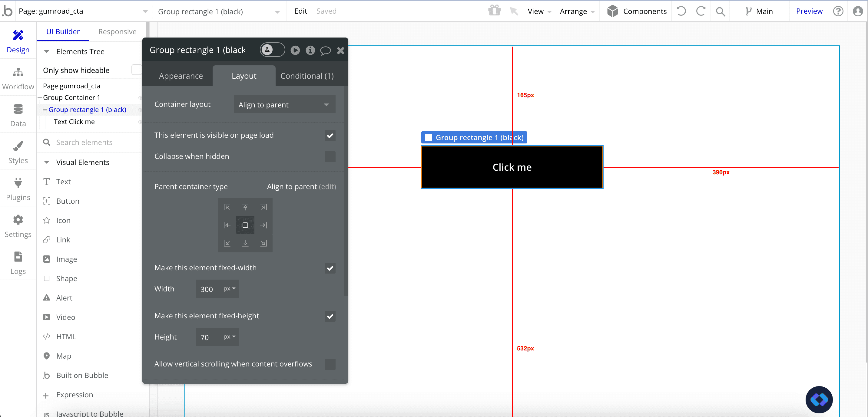Open the Components cube icon
The image size is (868, 417).
pos(612,11)
